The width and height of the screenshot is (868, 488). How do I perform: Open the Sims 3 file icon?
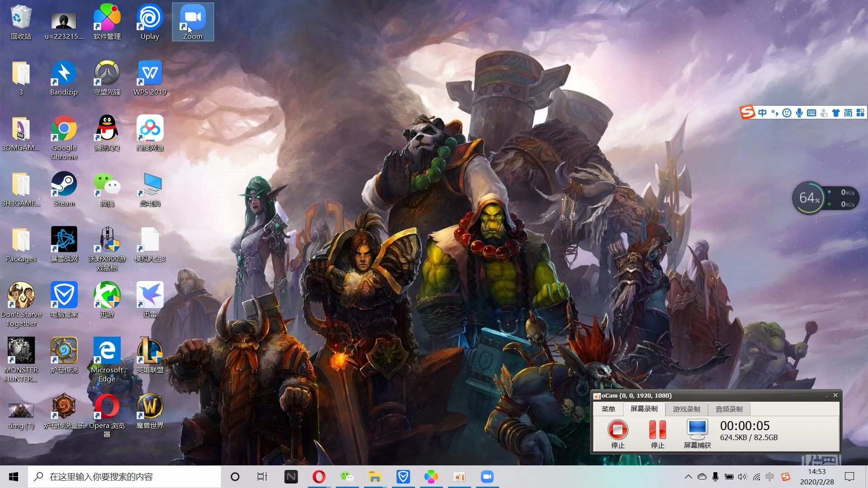point(150,244)
